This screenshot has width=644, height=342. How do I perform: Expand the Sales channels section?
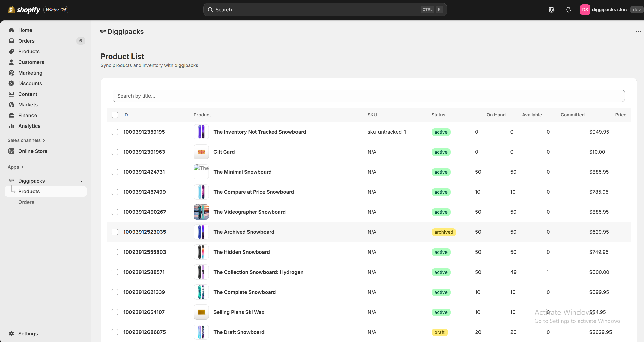[x=44, y=140]
